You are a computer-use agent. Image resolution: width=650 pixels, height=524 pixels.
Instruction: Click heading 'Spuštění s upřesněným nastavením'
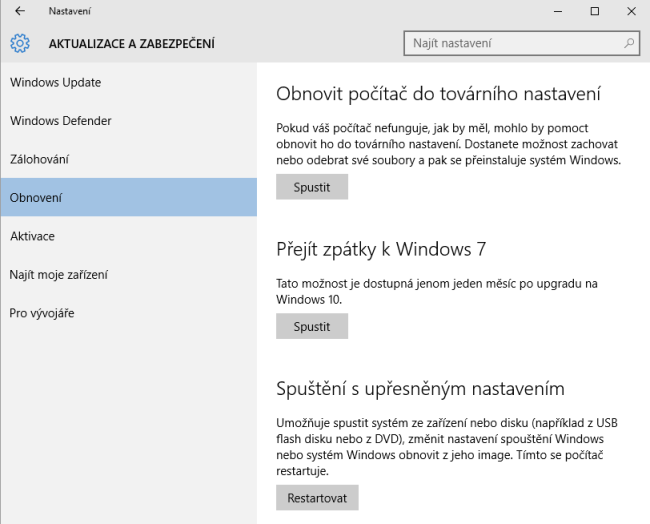420,389
